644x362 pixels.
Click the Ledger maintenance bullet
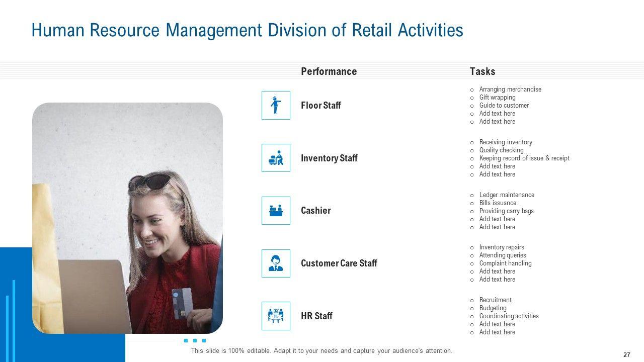[x=506, y=195]
